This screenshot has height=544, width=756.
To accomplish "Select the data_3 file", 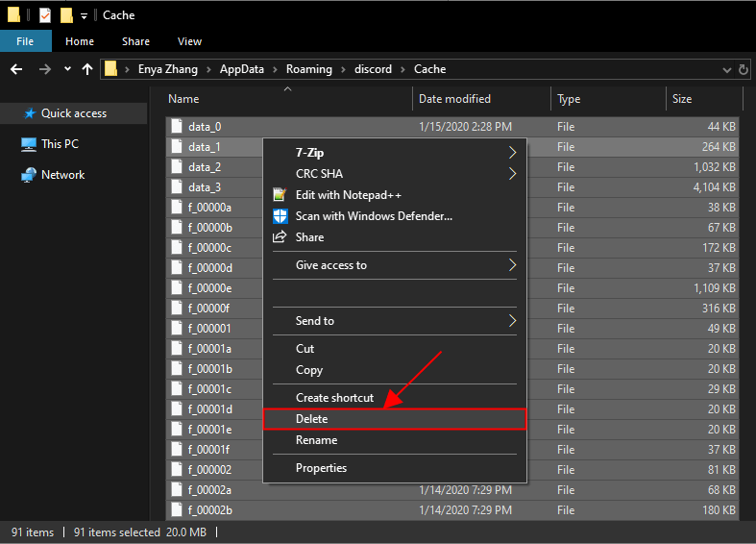I will tap(205, 187).
